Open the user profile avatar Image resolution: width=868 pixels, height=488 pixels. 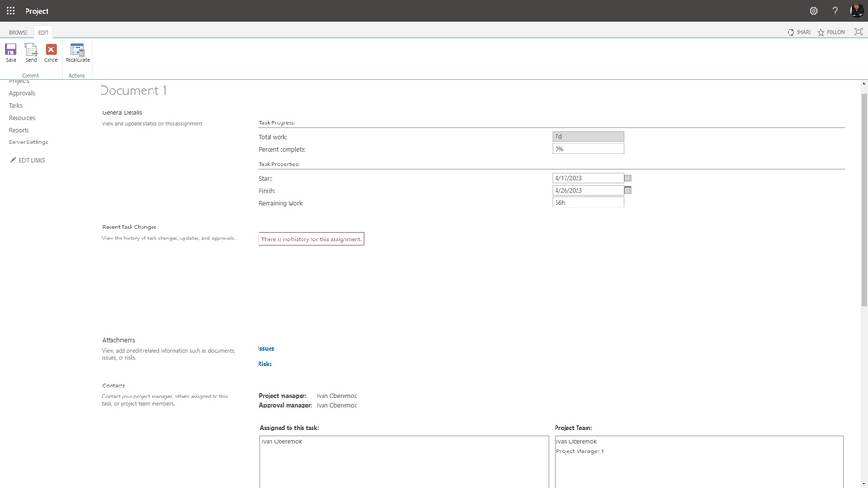pyautogui.click(x=856, y=11)
